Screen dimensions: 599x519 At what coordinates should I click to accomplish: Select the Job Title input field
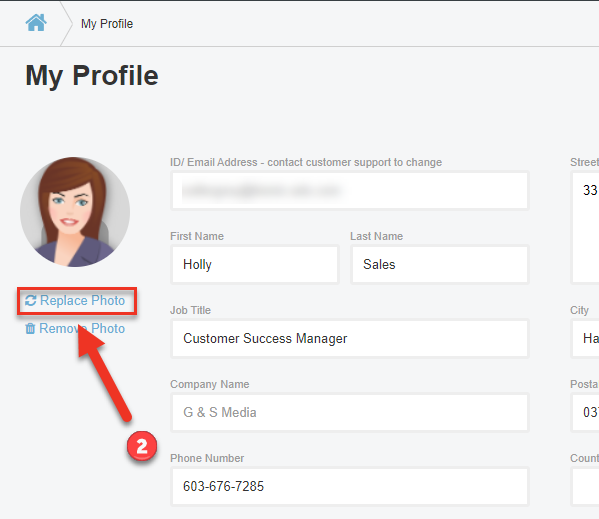tap(350, 338)
